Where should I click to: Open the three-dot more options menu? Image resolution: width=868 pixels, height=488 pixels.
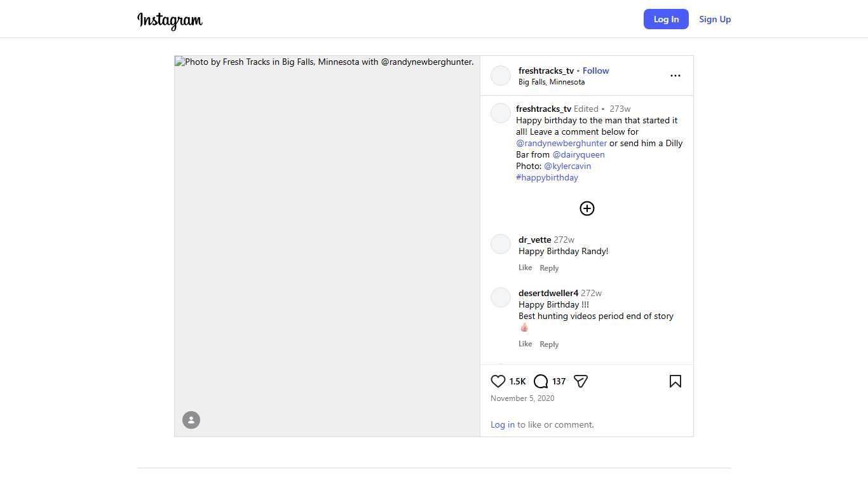pyautogui.click(x=675, y=76)
